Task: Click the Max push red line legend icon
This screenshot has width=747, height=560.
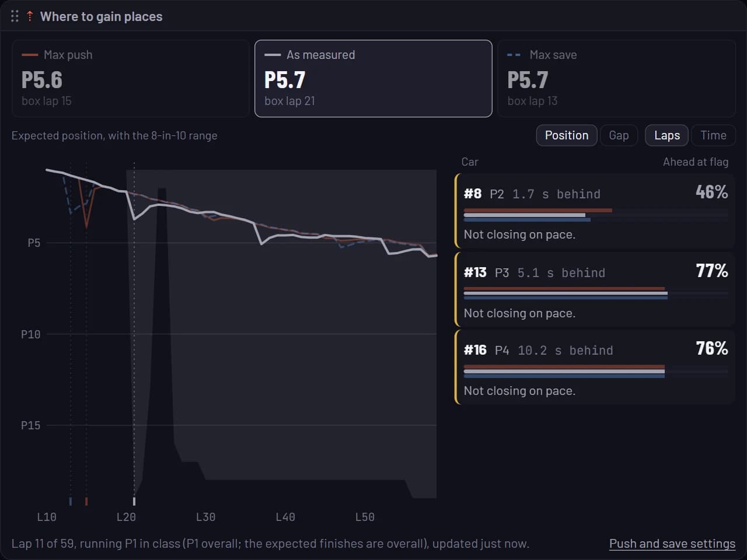Action: (30, 55)
